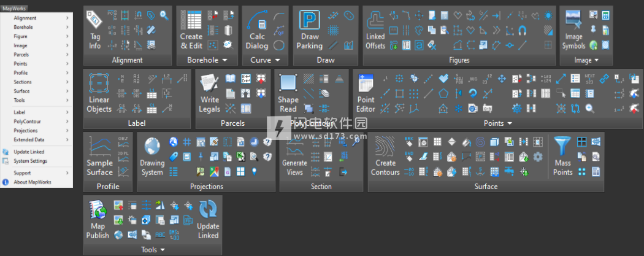Launch the Generate Views section tool
This screenshot has width=644, height=256.
[294, 157]
